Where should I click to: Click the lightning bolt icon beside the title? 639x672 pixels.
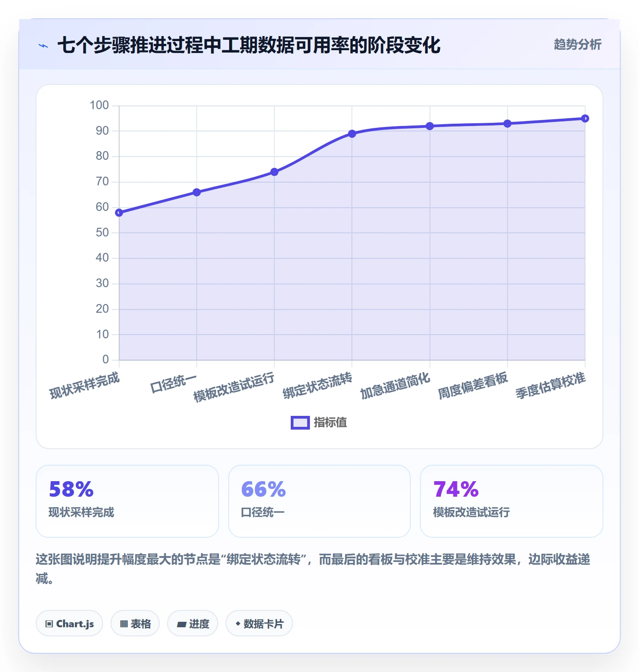pyautogui.click(x=43, y=46)
